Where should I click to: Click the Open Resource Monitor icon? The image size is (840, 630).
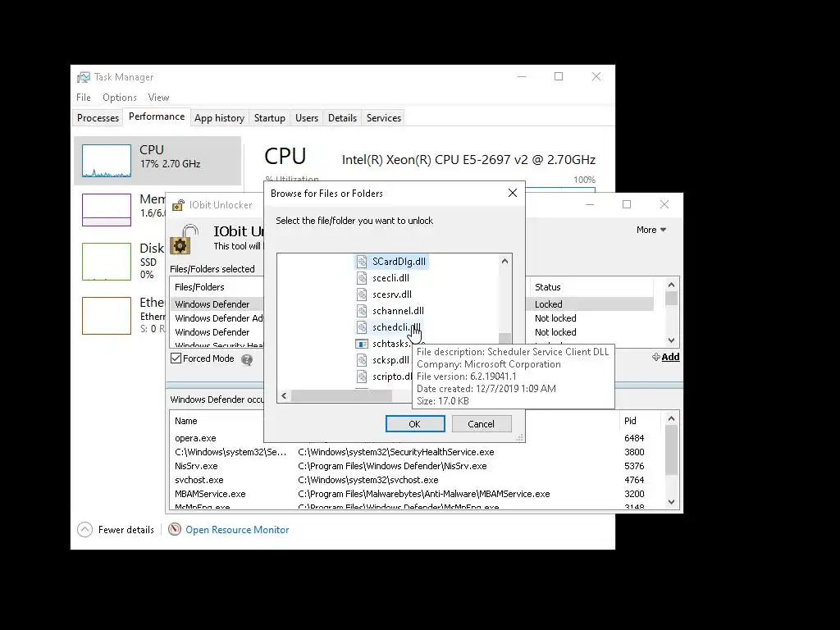(x=174, y=530)
